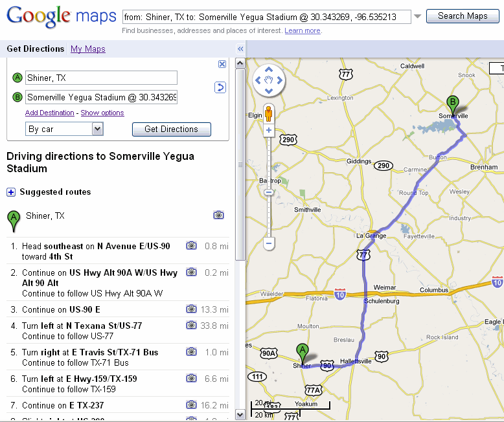Click Show options link
This screenshot has width=504, height=422.
(102, 113)
